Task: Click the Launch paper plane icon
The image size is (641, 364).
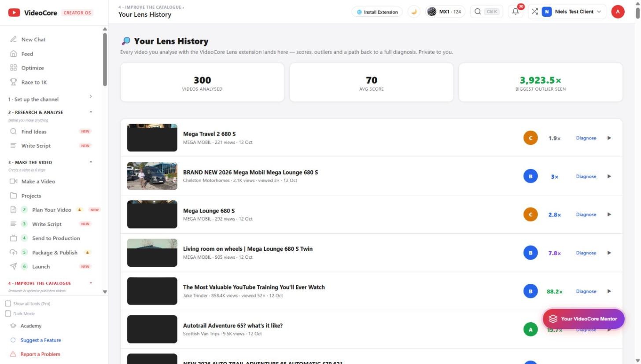Action: click(13, 267)
